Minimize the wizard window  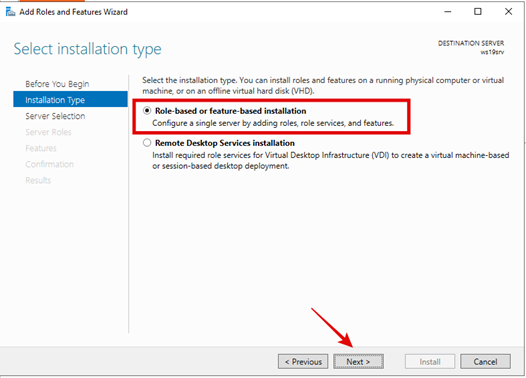tap(448, 12)
